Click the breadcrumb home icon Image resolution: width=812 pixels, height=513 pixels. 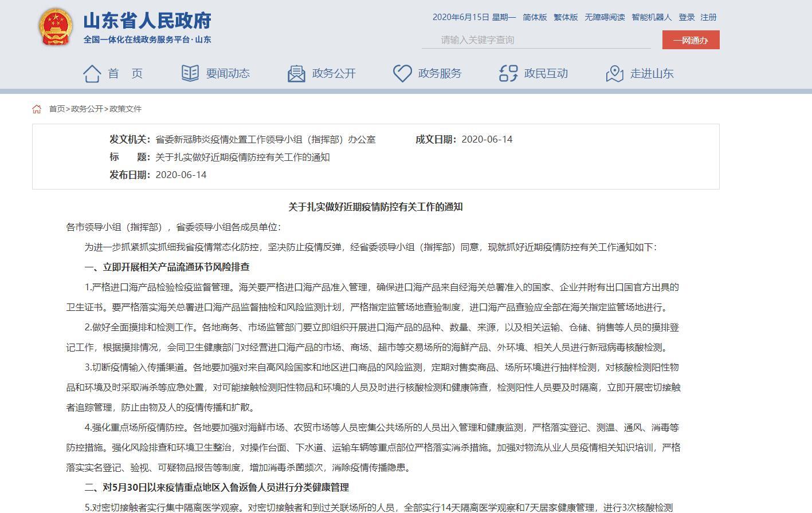pos(37,109)
